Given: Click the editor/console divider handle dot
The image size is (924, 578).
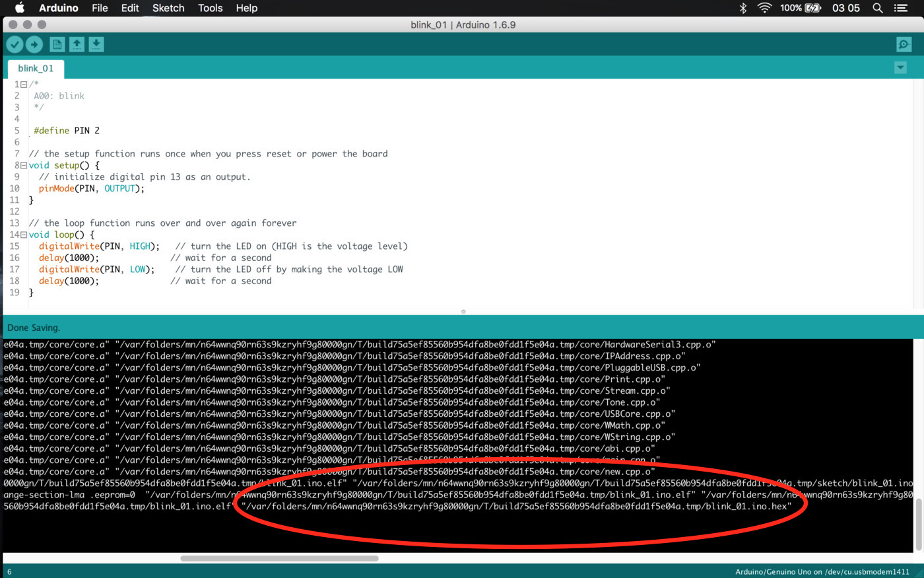Looking at the screenshot, I should click(x=463, y=311).
